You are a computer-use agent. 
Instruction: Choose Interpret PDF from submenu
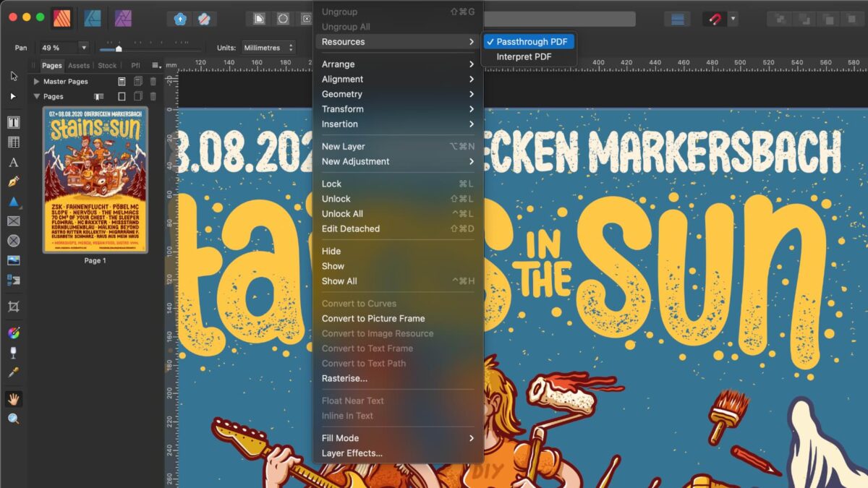(524, 57)
